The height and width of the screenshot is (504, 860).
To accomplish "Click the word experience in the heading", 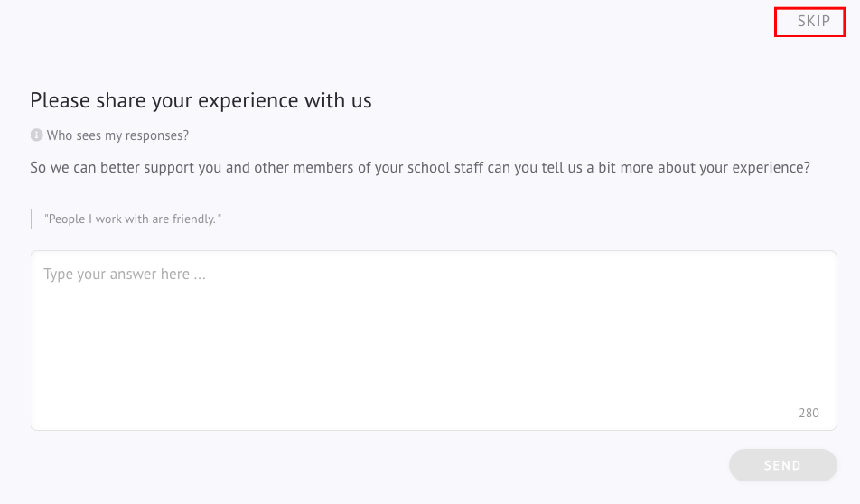I will coord(248,102).
